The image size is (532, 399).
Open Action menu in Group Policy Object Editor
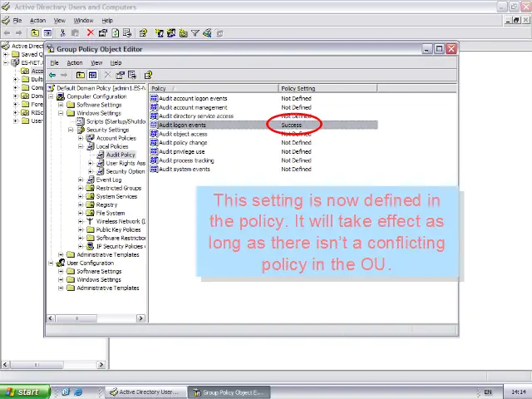[x=75, y=63]
